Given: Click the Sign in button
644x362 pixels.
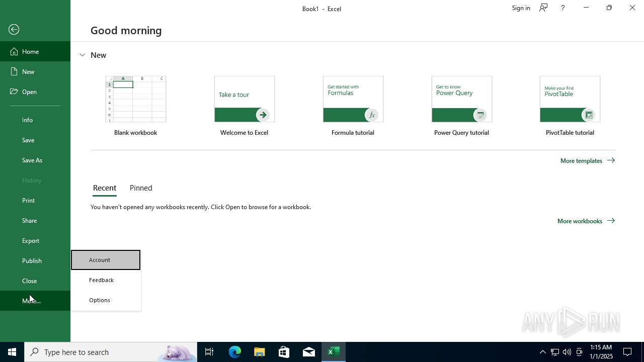Looking at the screenshot, I should click(x=521, y=8).
